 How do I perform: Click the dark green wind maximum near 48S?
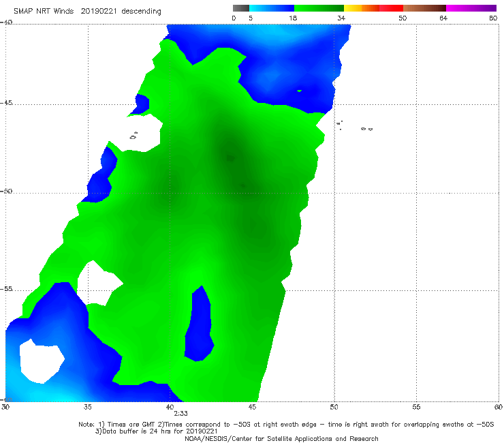click(x=230, y=157)
